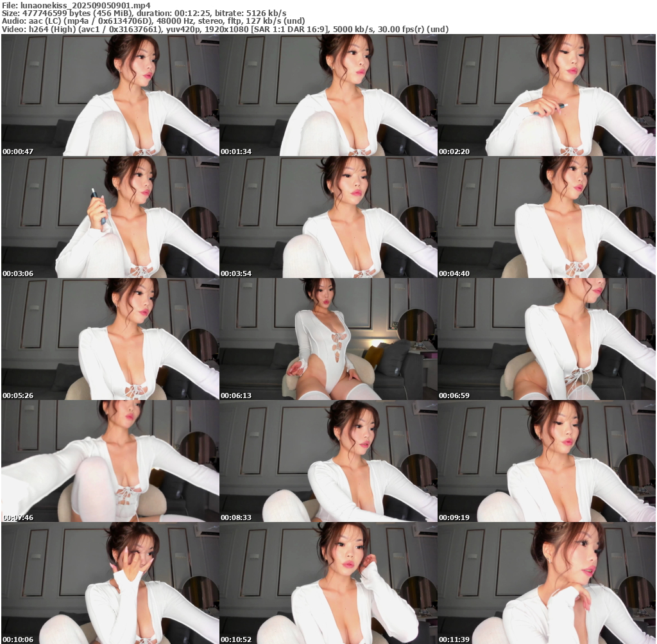Select the thumbnail marked 00:02:20
The height and width of the screenshot is (644, 657).
pyautogui.click(x=547, y=95)
